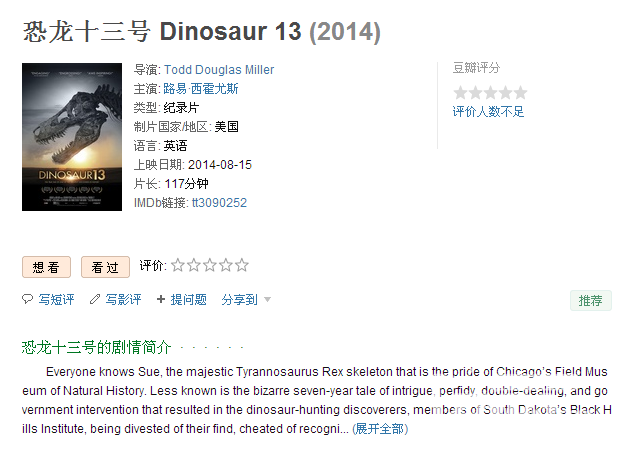Open the 分享到 dropdown arrow
Screen dimensions: 641x459
pyautogui.click(x=267, y=300)
